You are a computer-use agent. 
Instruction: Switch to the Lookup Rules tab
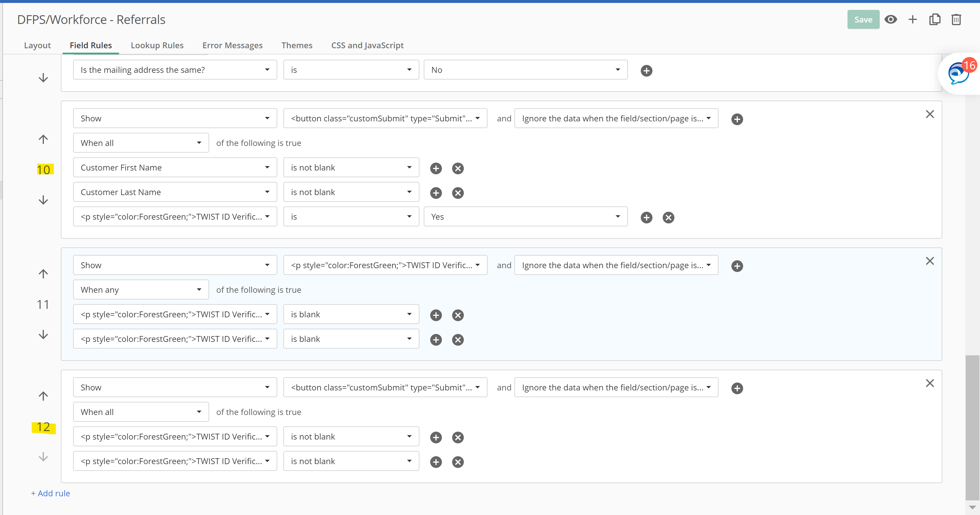pyautogui.click(x=157, y=45)
